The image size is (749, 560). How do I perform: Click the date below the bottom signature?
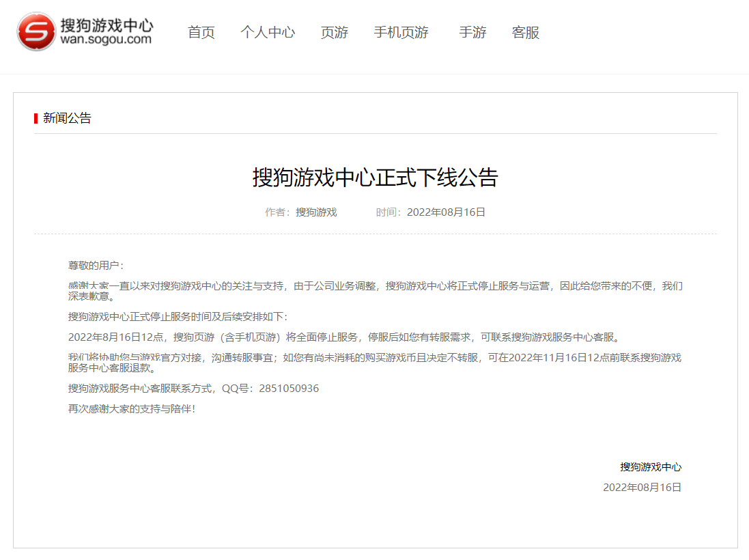pyautogui.click(x=642, y=488)
